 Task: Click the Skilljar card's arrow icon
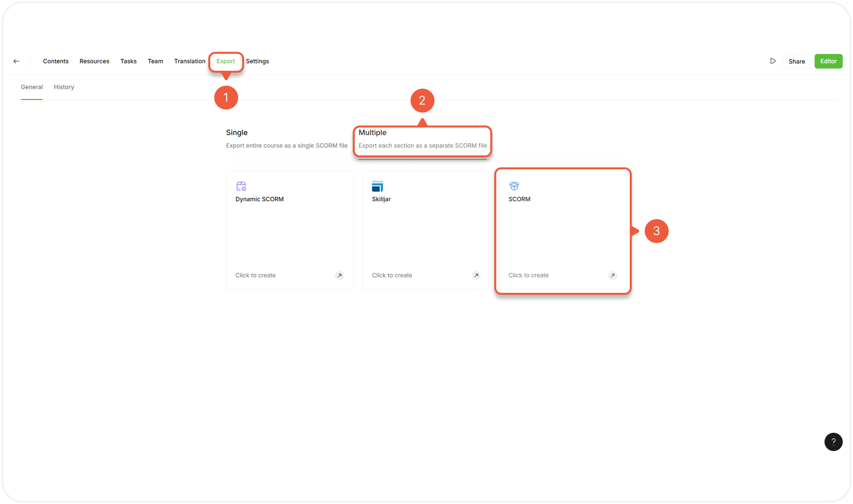pos(476,276)
